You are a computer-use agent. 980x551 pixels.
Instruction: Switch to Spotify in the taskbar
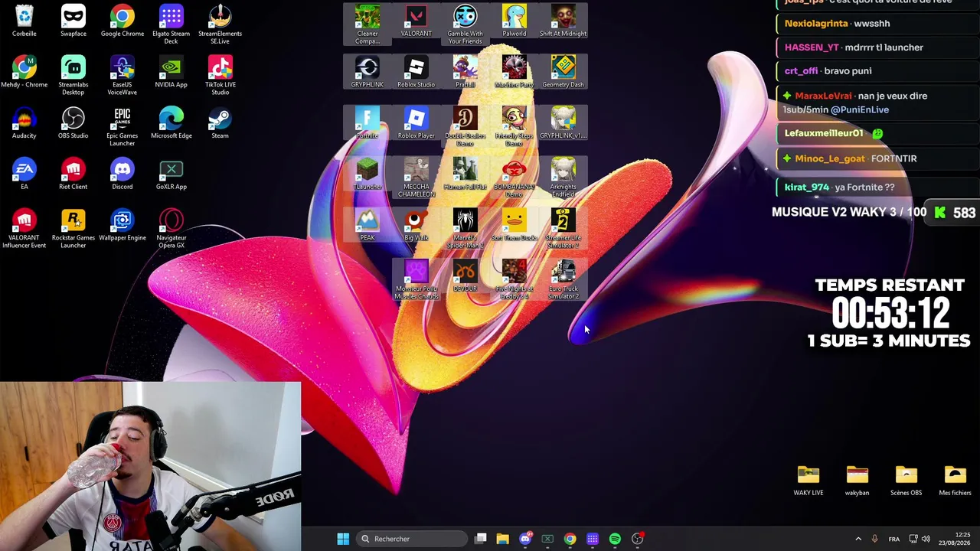[x=615, y=539]
